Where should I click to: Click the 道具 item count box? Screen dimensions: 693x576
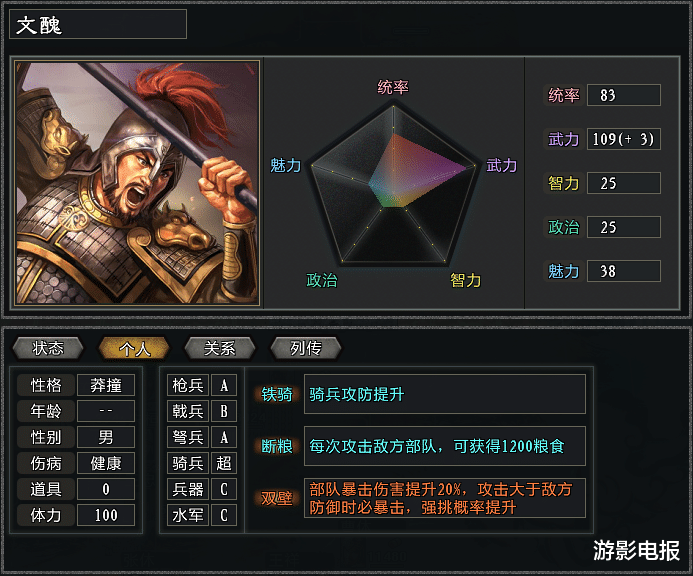click(x=105, y=489)
